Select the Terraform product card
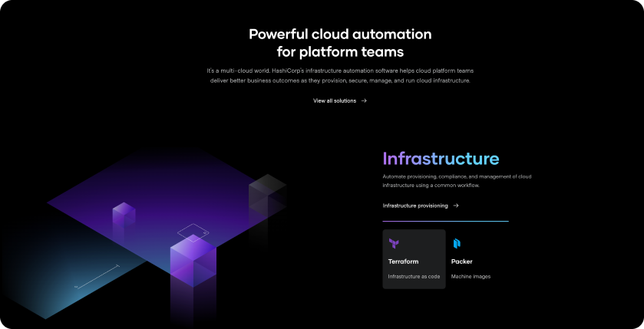 tap(414, 259)
